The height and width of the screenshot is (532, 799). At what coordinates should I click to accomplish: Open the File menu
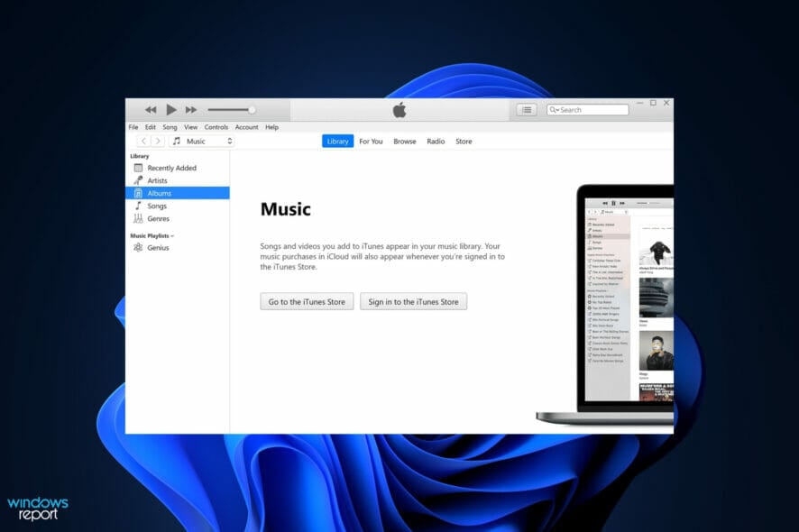tap(133, 127)
